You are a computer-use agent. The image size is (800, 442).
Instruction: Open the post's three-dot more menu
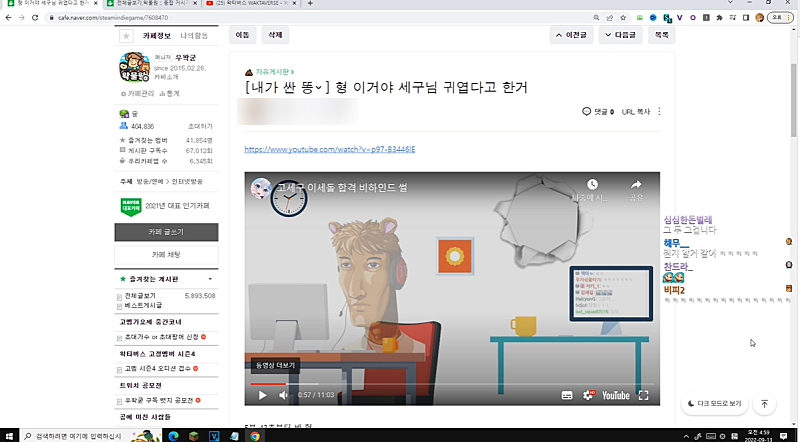(x=659, y=111)
